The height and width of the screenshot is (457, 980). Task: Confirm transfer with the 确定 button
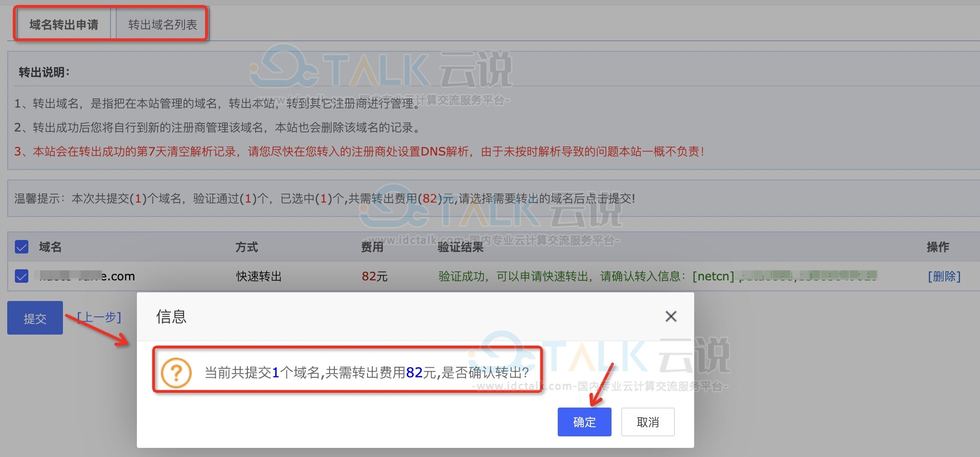point(584,422)
